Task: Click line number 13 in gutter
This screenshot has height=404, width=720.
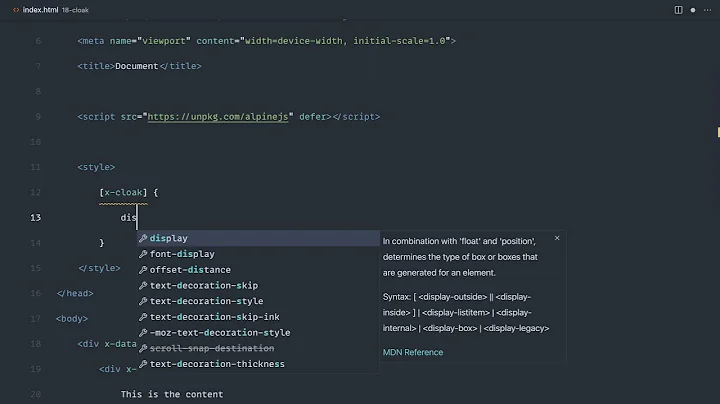Action: pyautogui.click(x=35, y=218)
